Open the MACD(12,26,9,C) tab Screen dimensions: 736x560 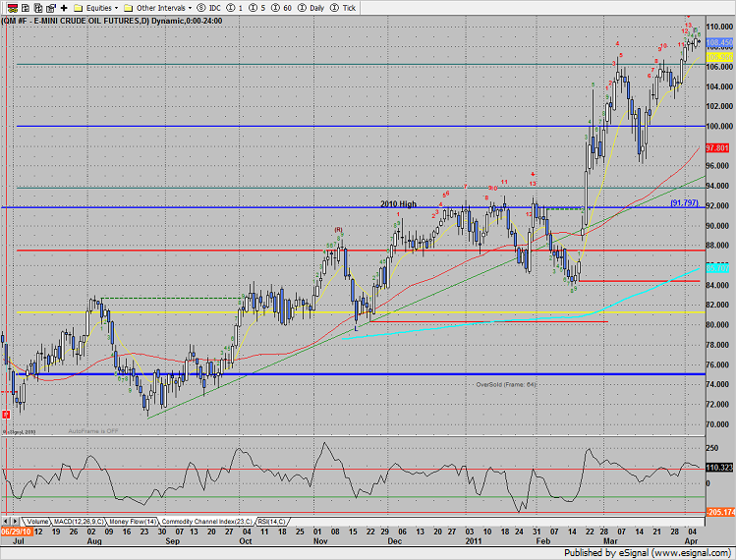coord(79,522)
